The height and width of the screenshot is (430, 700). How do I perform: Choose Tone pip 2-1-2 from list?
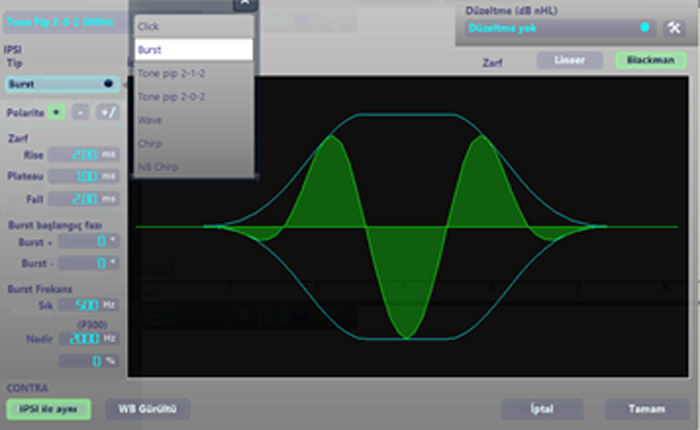[x=194, y=73]
